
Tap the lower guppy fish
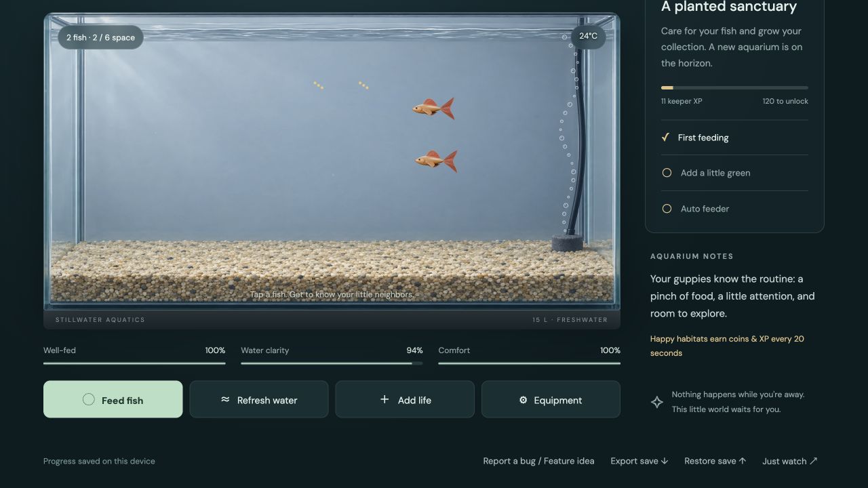click(436, 161)
